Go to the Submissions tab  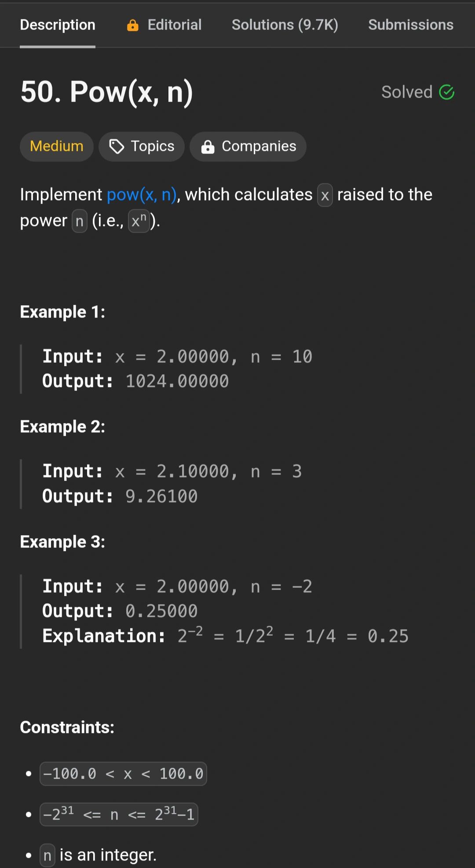tap(411, 25)
